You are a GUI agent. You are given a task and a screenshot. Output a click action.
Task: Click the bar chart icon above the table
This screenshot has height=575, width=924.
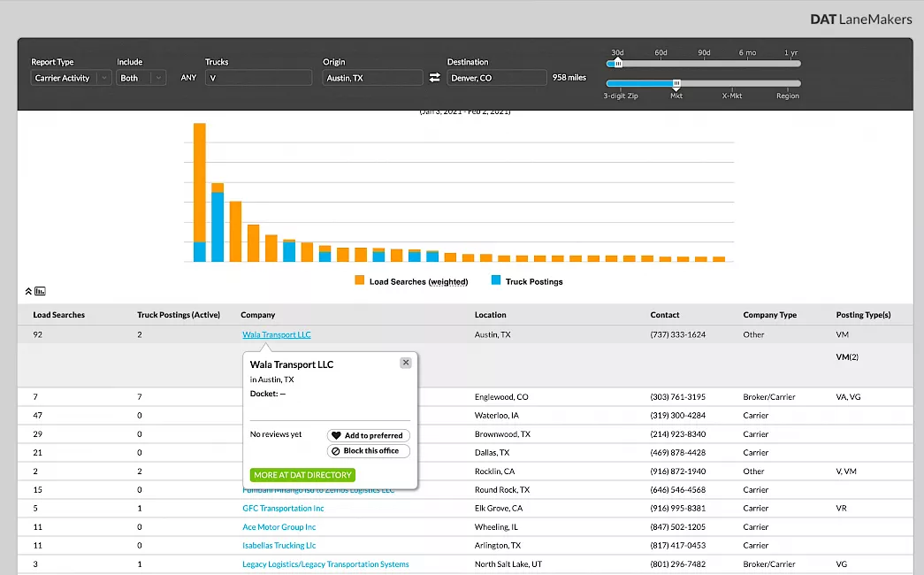pos(40,291)
